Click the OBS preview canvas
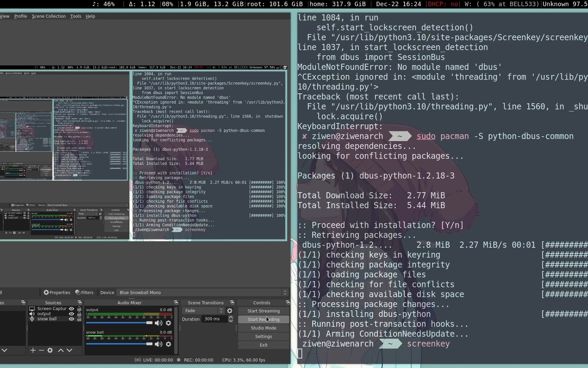Image resolution: width=588 pixels, height=368 pixels. click(143, 153)
